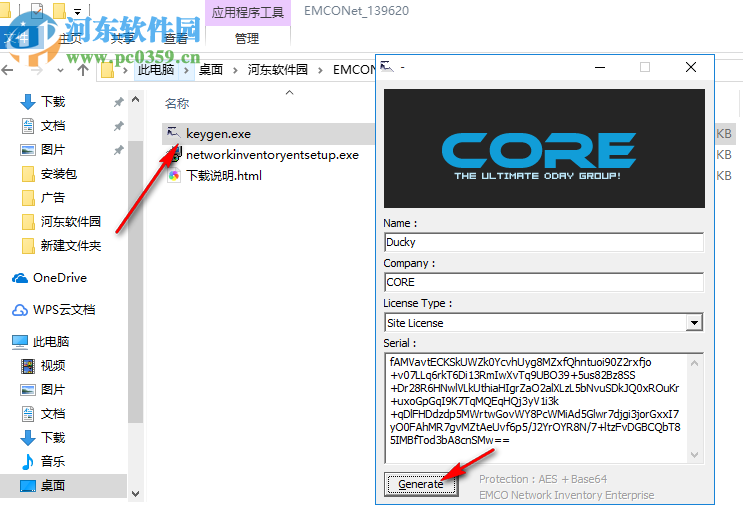Open 下载 in quick access sidebar
Viewport: 743px width, 505px height.
pyautogui.click(x=53, y=101)
